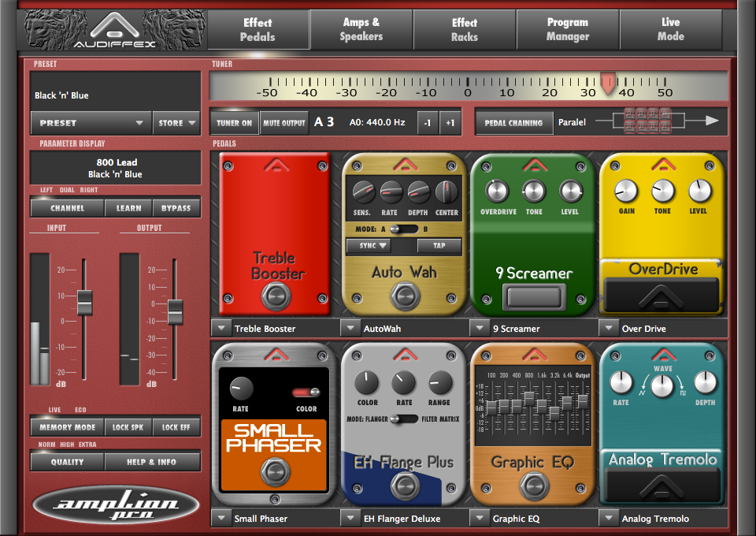Image resolution: width=756 pixels, height=536 pixels.
Task: Click the Auto Wah CENTER knob
Action: pos(447,192)
